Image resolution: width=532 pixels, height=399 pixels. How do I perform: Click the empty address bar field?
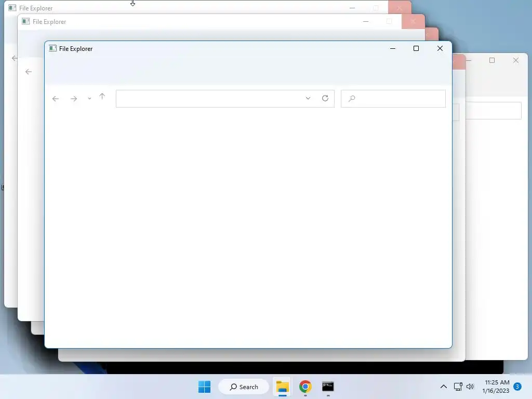point(225,99)
